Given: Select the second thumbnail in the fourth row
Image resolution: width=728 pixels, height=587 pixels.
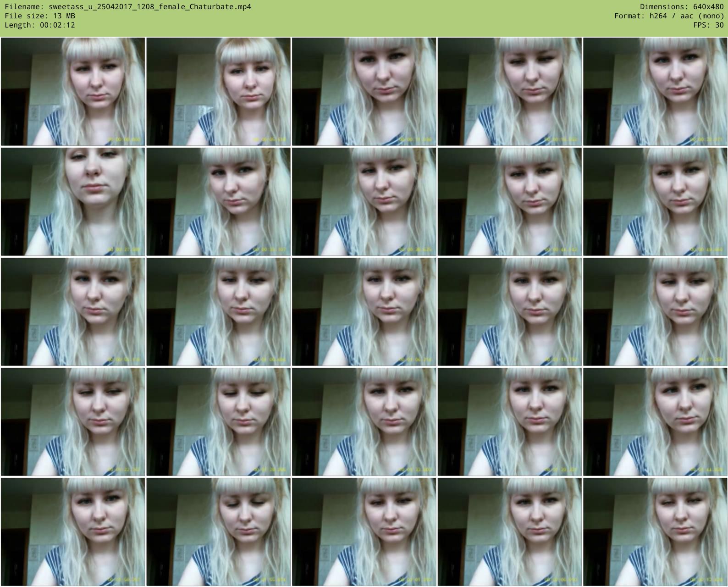Looking at the screenshot, I should click(x=218, y=422).
